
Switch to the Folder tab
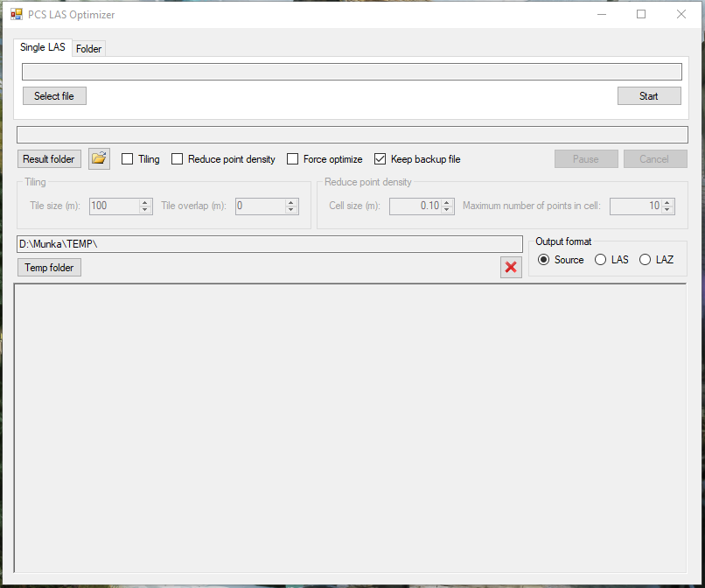pos(88,49)
